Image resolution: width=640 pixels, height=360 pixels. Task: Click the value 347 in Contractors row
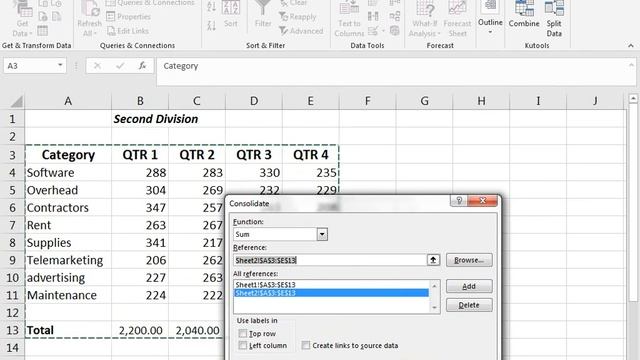(x=140, y=208)
